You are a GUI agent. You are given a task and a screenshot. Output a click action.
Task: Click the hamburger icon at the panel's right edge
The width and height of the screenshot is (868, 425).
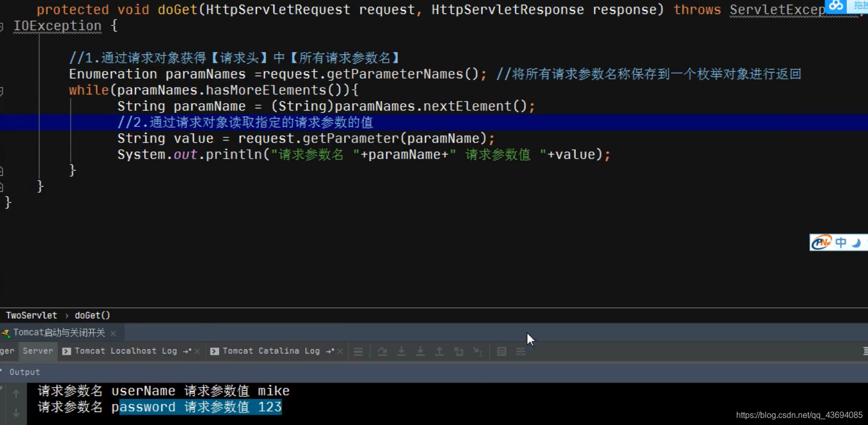[865, 351]
